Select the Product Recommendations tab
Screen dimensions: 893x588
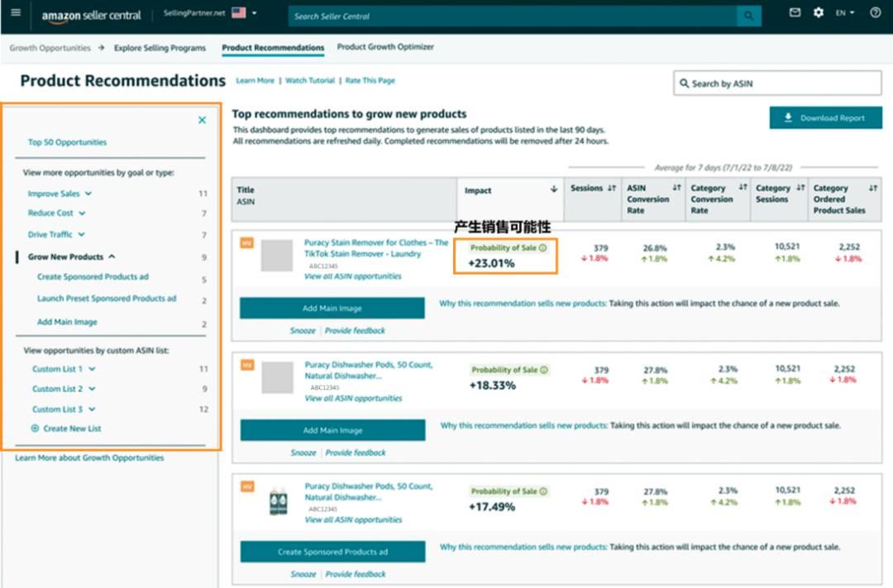point(273,48)
